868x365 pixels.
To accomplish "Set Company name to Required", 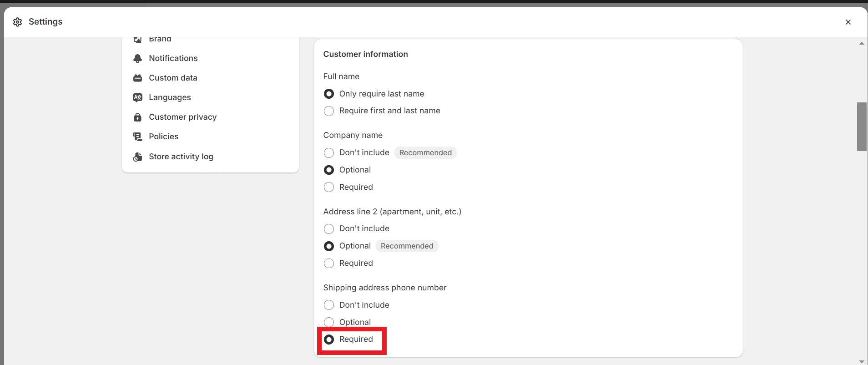I will [329, 187].
